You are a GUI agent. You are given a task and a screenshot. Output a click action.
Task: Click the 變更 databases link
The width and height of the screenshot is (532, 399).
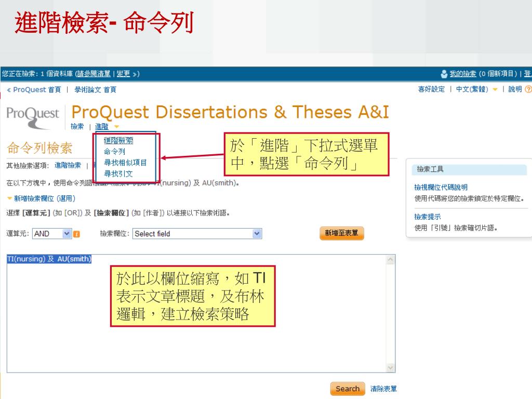click(124, 74)
